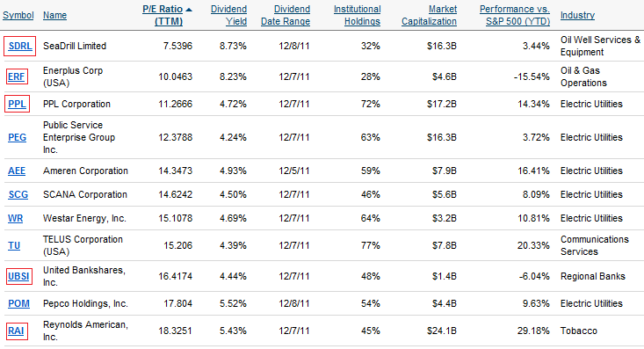The image size is (644, 349).
Task: Sort table by Symbol column header
Action: [18, 15]
